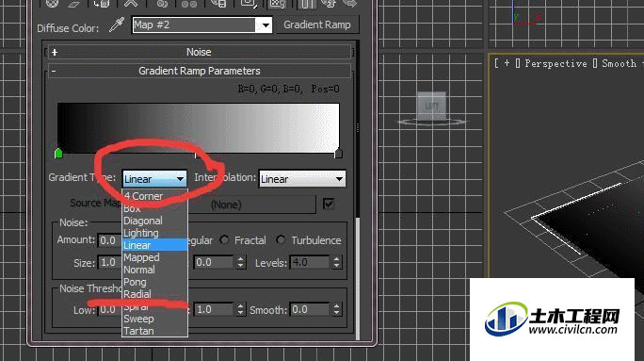Click the Make Material Copy icon
Screen dimensions: 644x361
point(163,3)
